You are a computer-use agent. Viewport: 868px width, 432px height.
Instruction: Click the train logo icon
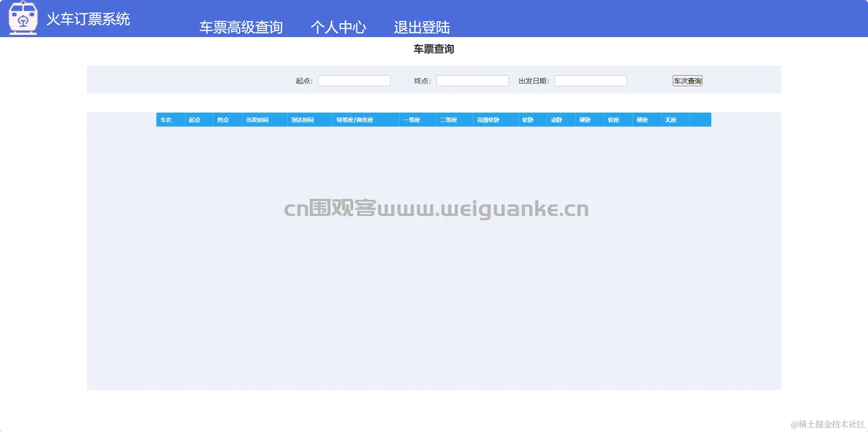point(23,18)
